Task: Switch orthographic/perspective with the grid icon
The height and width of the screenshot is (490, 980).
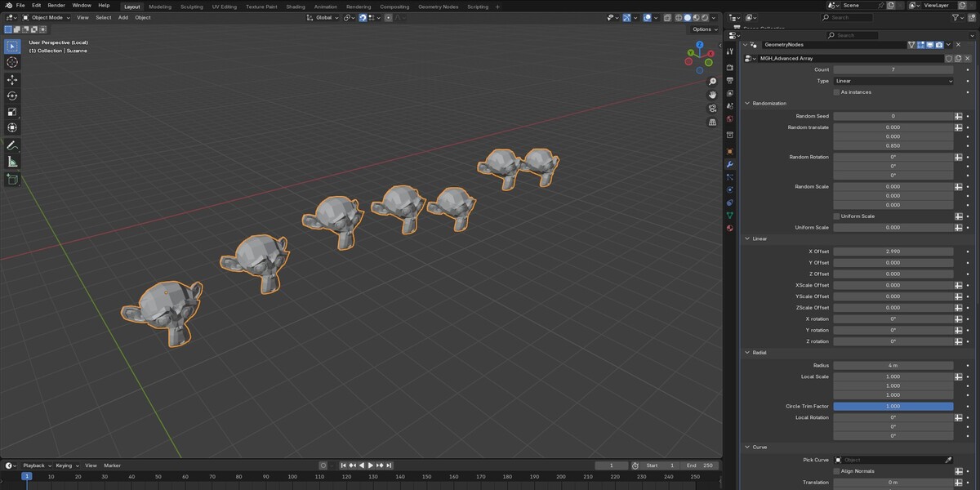Action: click(x=712, y=122)
